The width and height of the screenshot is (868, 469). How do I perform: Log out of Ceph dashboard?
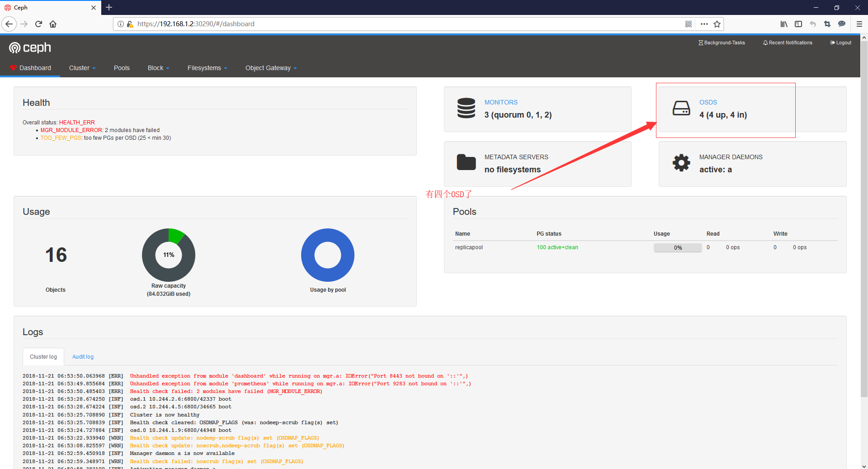click(x=841, y=43)
